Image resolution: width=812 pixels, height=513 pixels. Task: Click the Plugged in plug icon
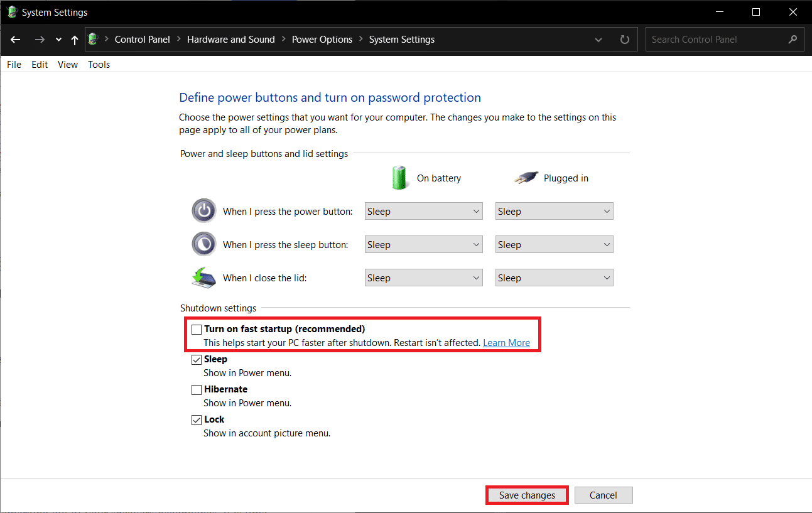point(526,178)
